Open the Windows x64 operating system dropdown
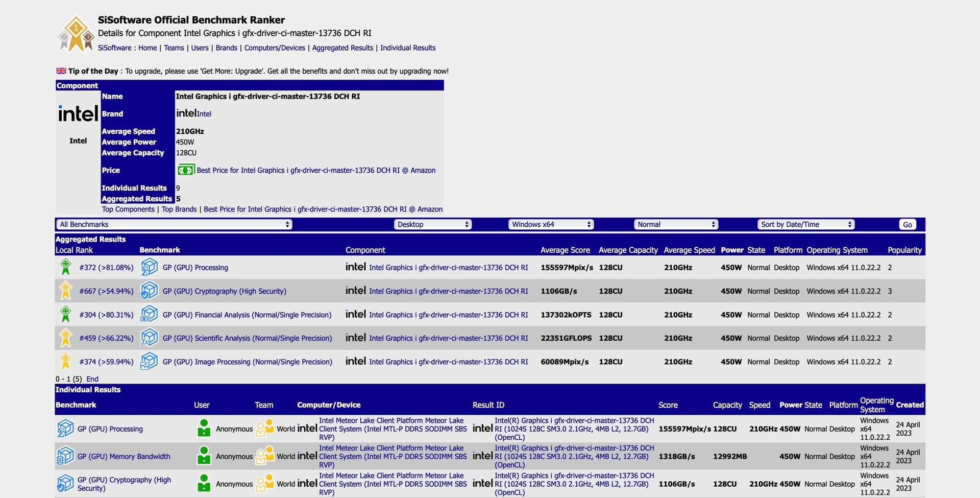 coord(551,224)
